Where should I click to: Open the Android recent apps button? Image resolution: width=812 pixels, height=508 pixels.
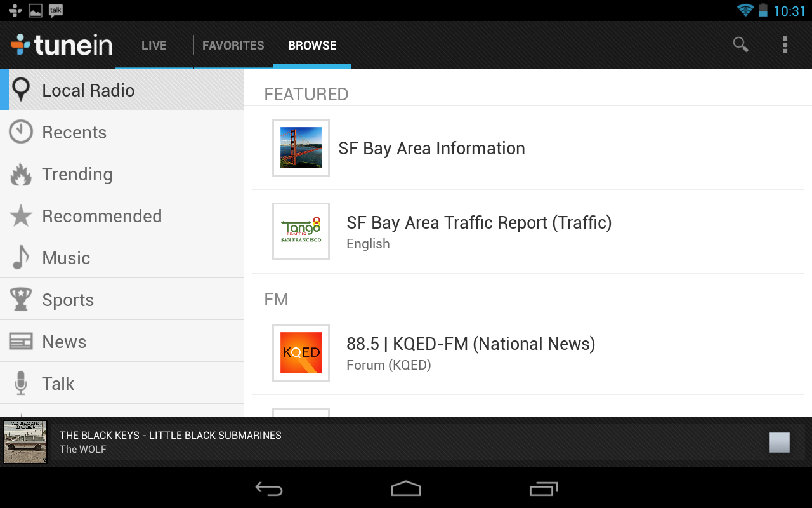(x=544, y=488)
